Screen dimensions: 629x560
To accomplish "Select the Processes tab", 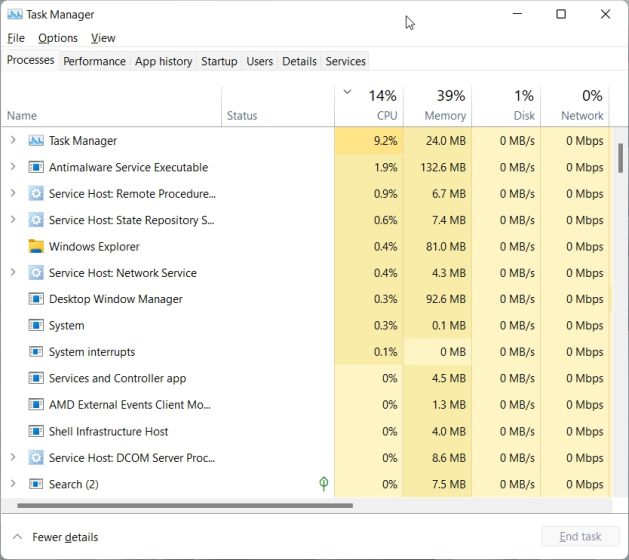I will (x=30, y=60).
